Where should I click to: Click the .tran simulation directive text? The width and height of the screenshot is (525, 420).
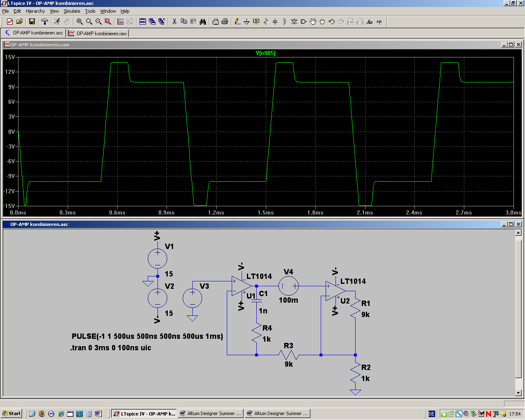coord(111,348)
